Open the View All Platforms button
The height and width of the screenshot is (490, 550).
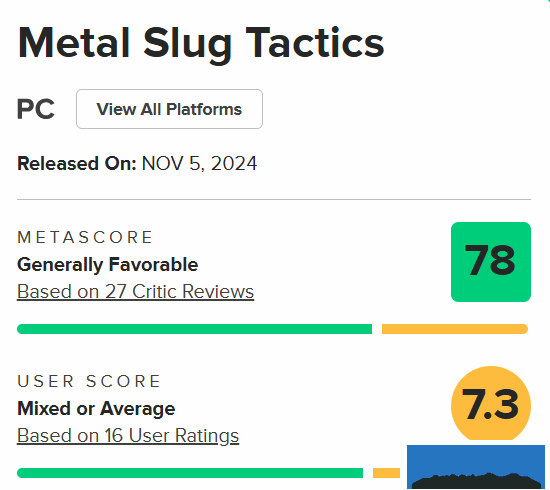[169, 109]
